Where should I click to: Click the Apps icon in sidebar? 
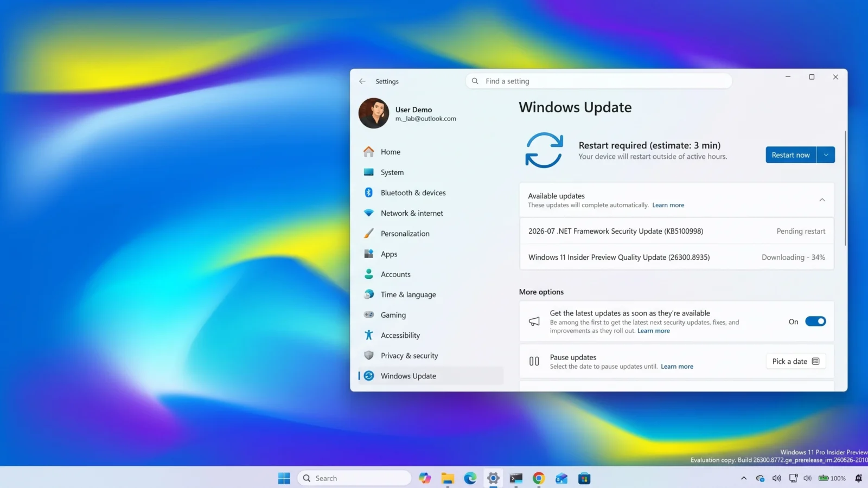(369, 254)
